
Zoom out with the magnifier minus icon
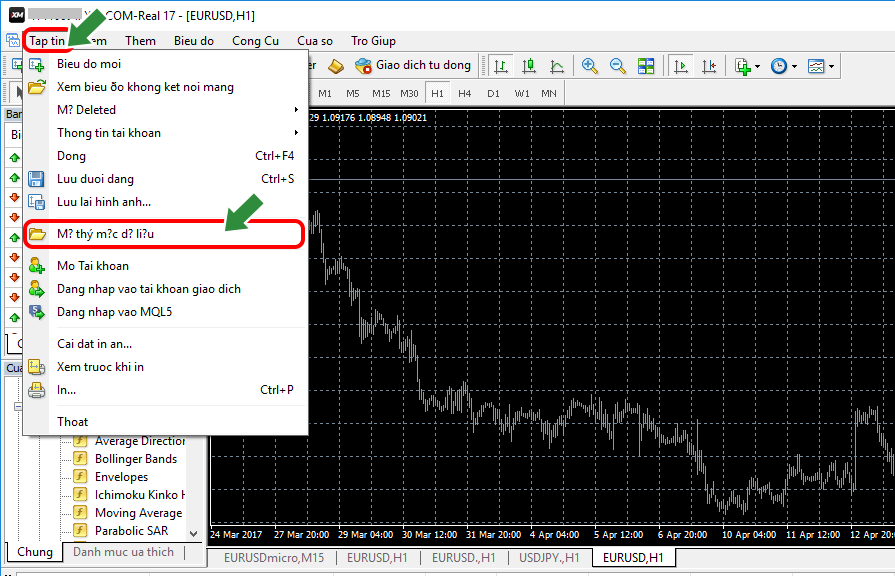click(617, 66)
